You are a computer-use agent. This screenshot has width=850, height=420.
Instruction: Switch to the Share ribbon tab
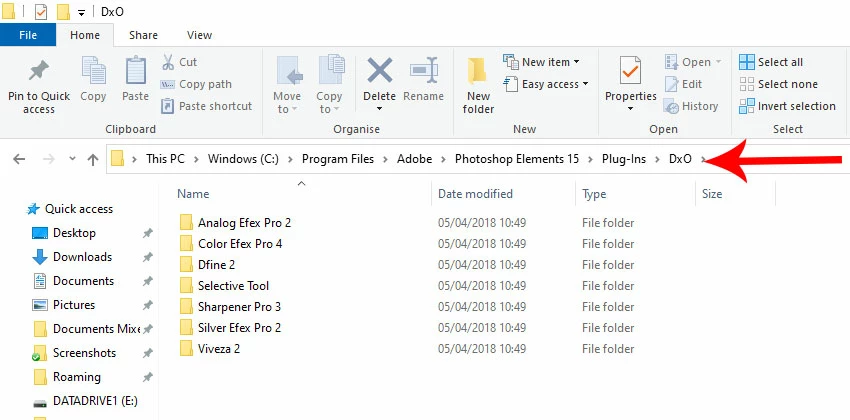(x=143, y=35)
